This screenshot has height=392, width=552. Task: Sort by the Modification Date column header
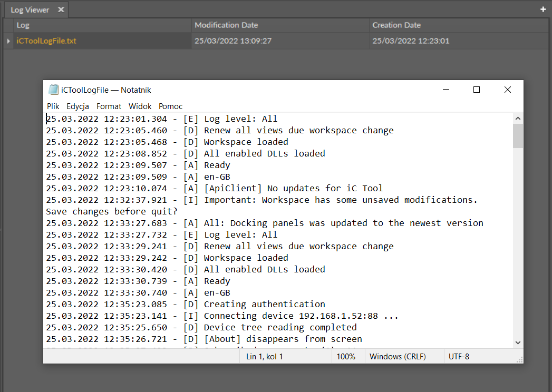click(226, 25)
